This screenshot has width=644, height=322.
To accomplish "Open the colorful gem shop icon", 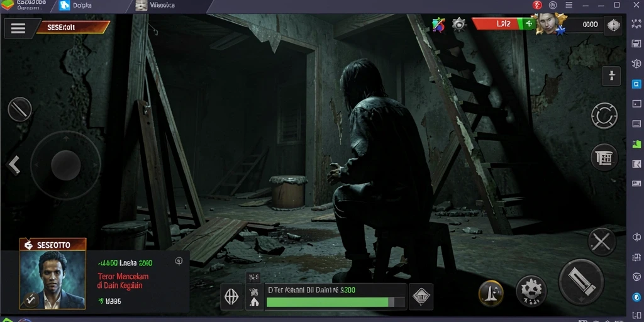I will point(438,25).
